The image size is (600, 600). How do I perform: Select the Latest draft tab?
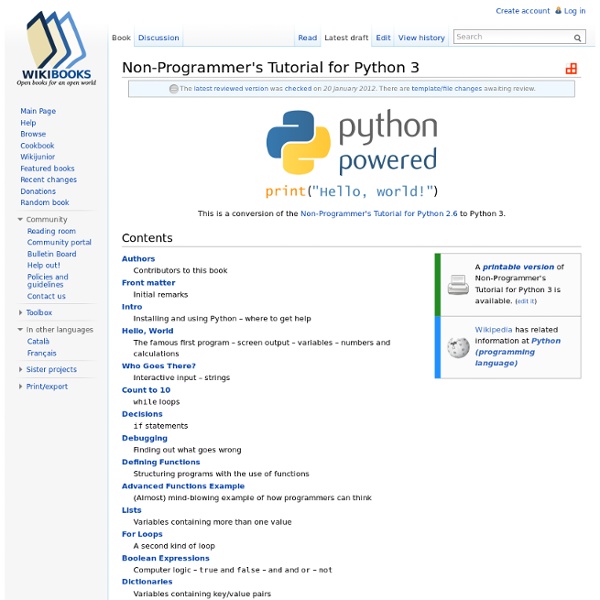pos(346,38)
